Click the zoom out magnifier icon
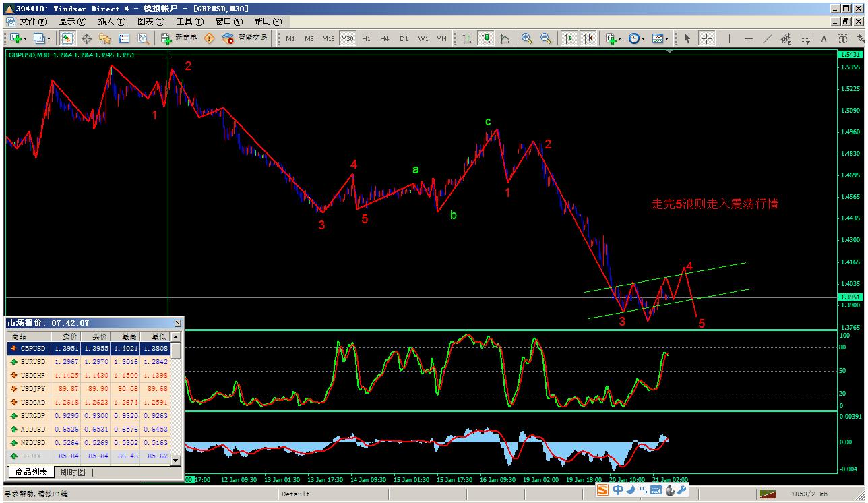 click(546, 38)
